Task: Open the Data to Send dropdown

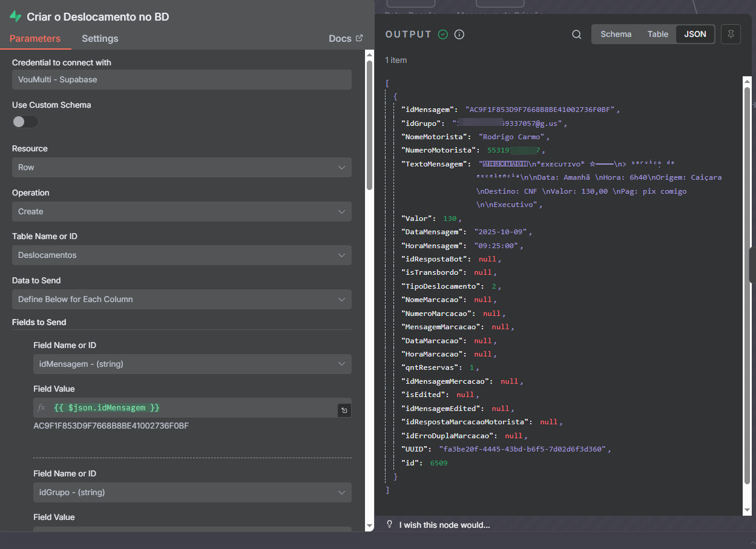Action: 182,300
